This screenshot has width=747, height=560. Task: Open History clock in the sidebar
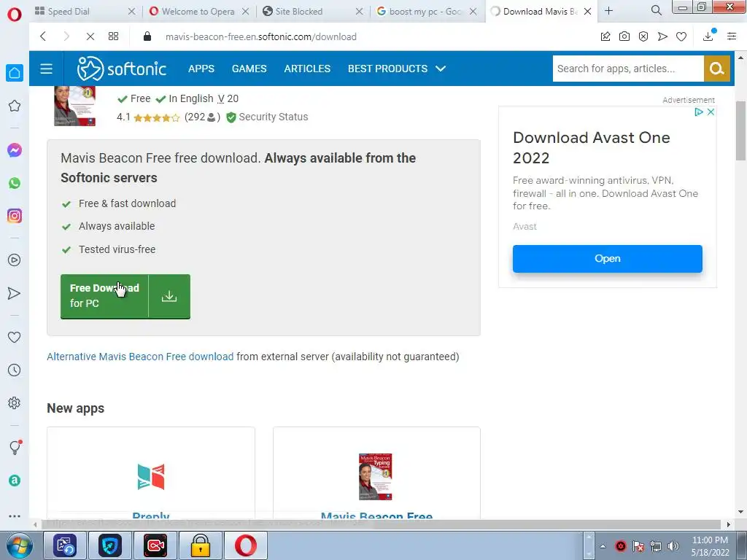[x=15, y=370]
